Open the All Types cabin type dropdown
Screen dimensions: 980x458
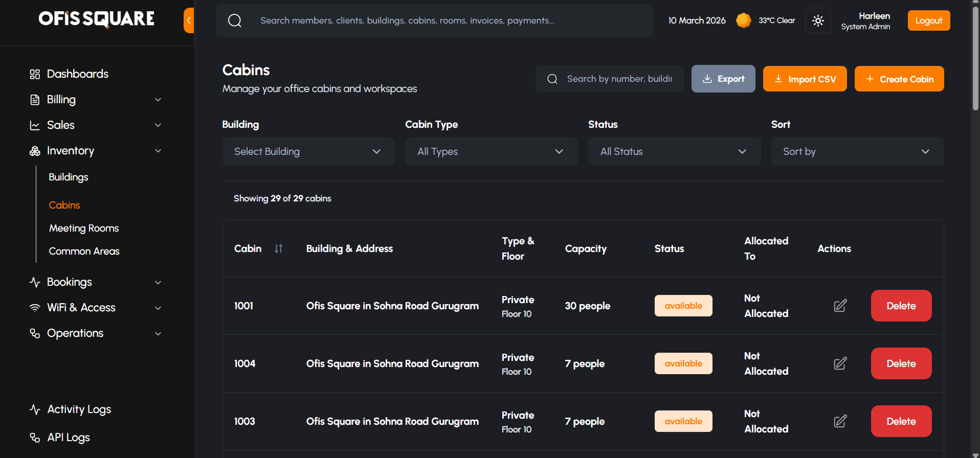tap(491, 151)
